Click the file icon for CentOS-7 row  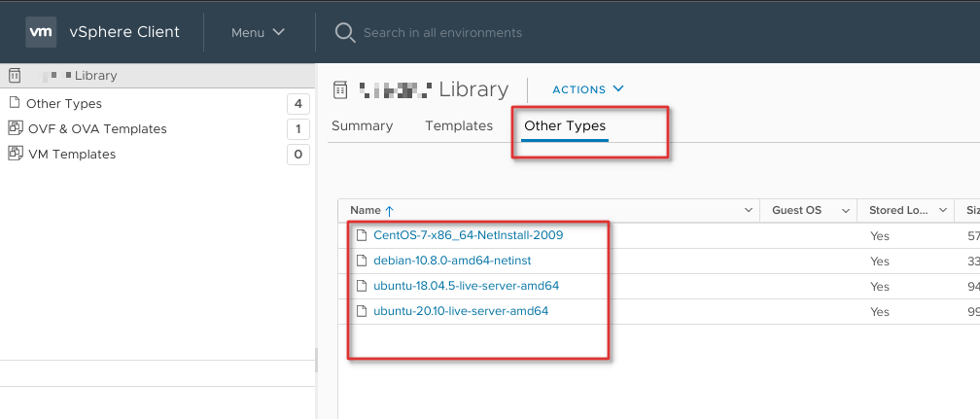[x=361, y=235]
